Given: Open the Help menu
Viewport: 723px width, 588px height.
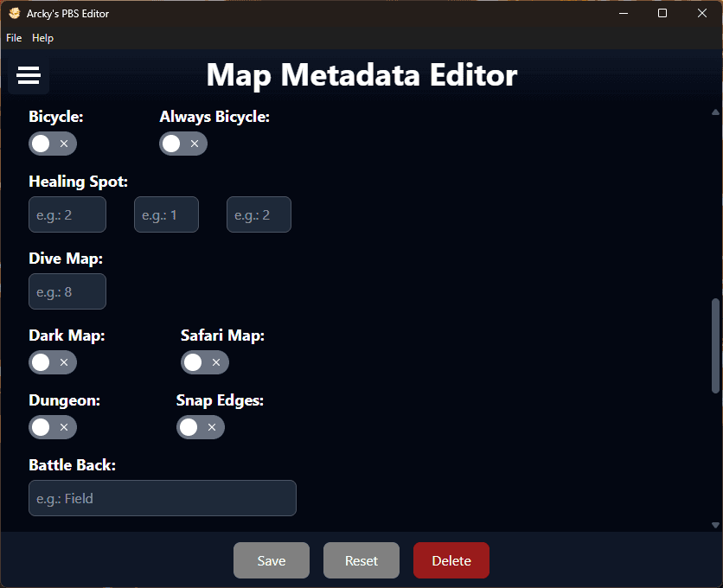Looking at the screenshot, I should pyautogui.click(x=42, y=38).
